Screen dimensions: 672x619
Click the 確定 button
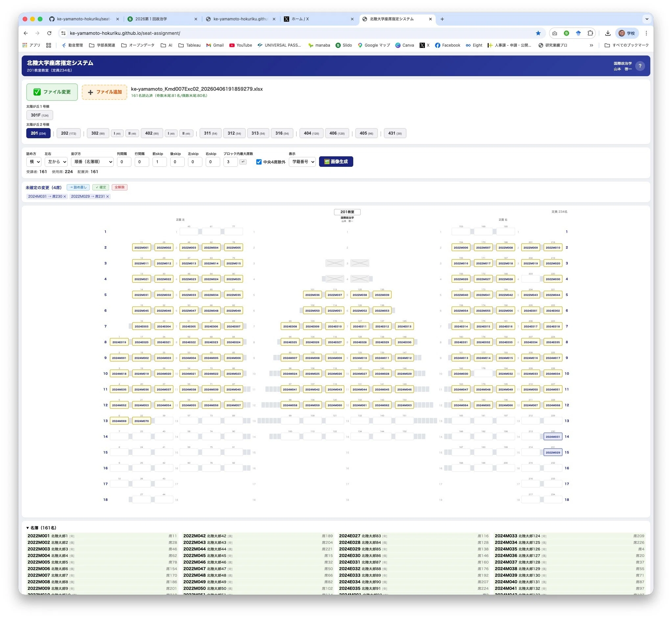click(x=101, y=188)
